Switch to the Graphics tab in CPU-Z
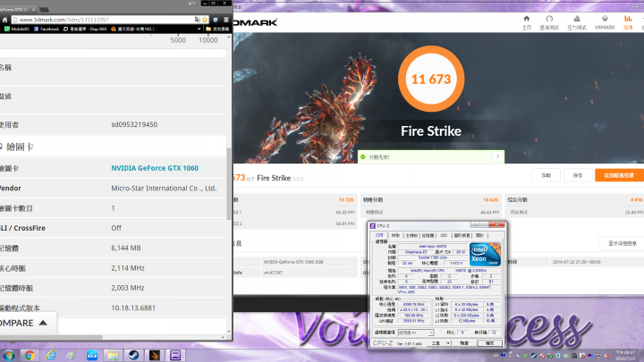 pyautogui.click(x=462, y=236)
